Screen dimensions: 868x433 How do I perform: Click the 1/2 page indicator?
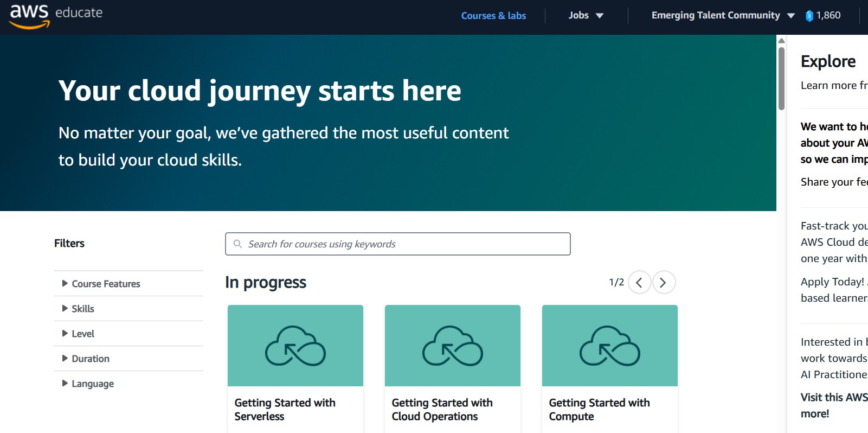point(616,282)
